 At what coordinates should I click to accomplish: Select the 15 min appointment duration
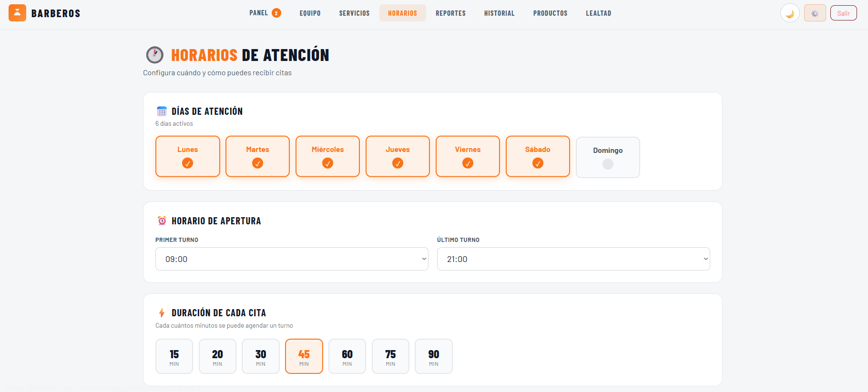point(174,356)
